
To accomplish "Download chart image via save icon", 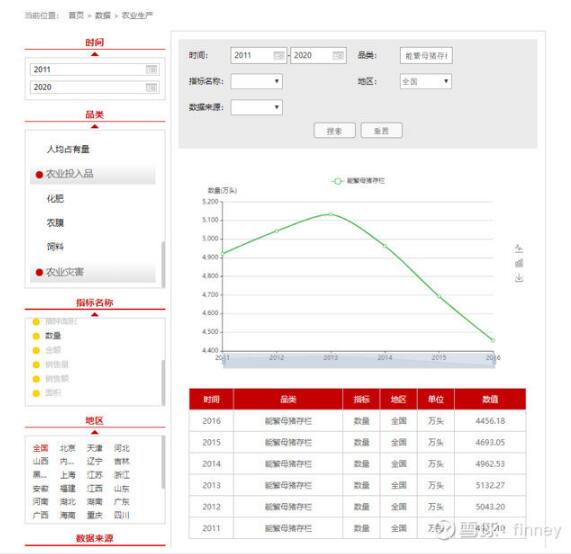I will pos(519,278).
